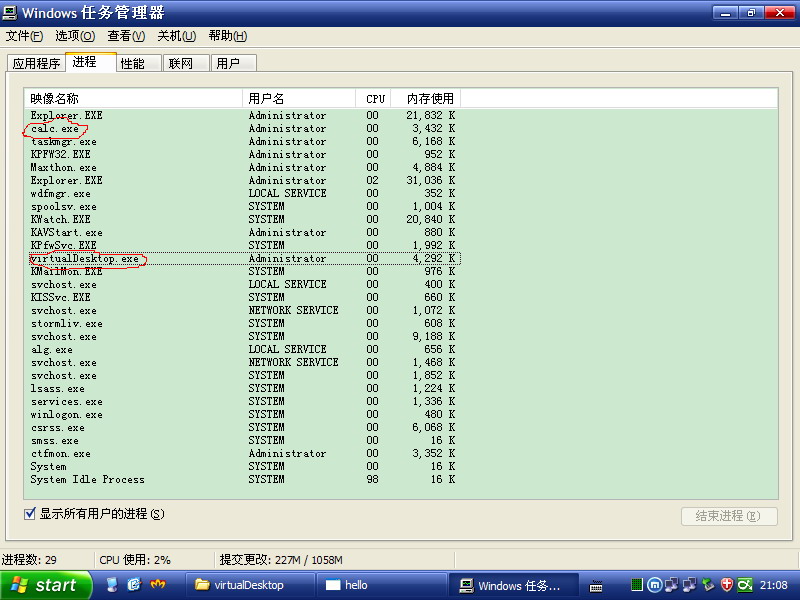Screen dimensions: 800x600
Task: Select the KMailMon.EXE process row
Action: 242,271
